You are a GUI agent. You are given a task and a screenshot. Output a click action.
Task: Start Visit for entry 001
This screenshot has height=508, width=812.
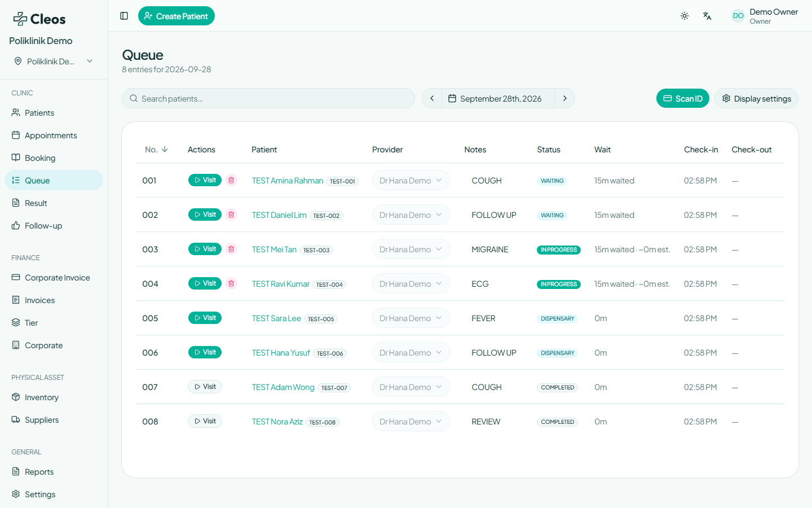point(205,180)
